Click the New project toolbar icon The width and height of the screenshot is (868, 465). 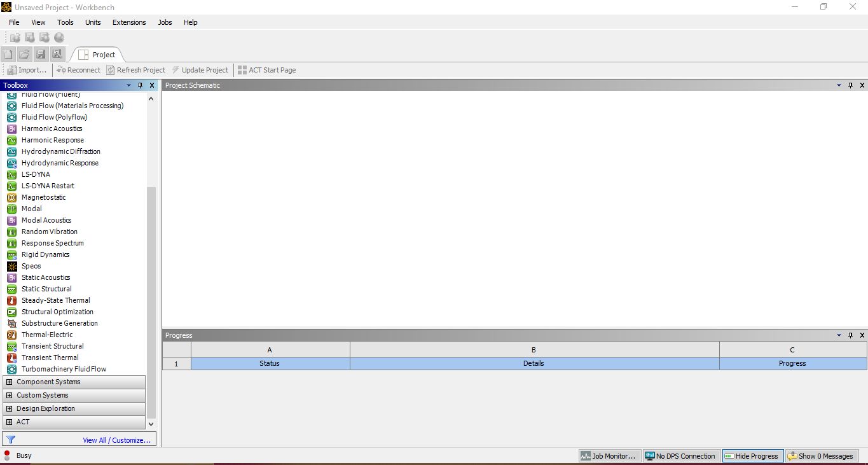[8, 54]
